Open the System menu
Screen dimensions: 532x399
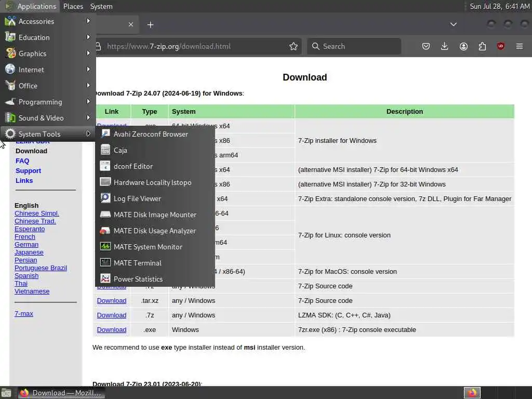[101, 6]
